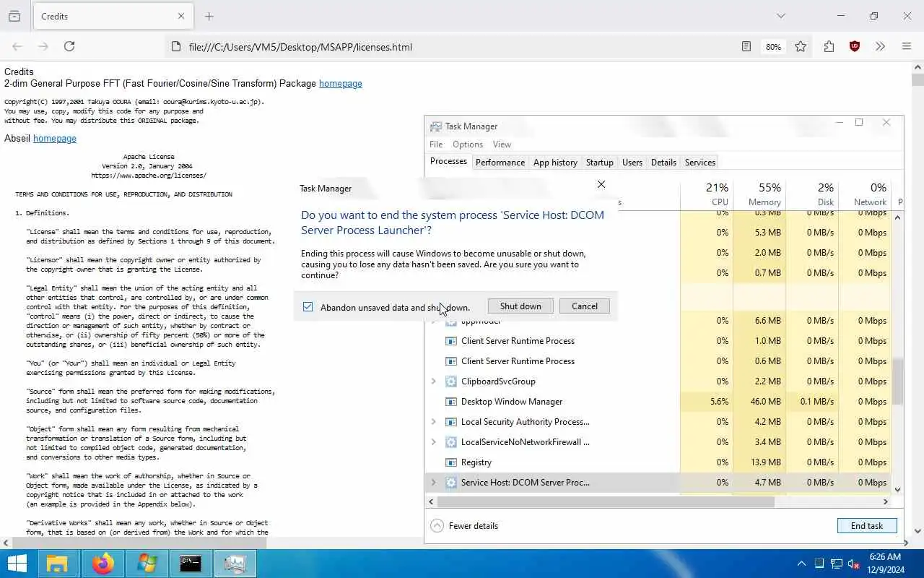Sort processes by CPU column
This screenshot has width=924, height=578.
pos(707,194)
